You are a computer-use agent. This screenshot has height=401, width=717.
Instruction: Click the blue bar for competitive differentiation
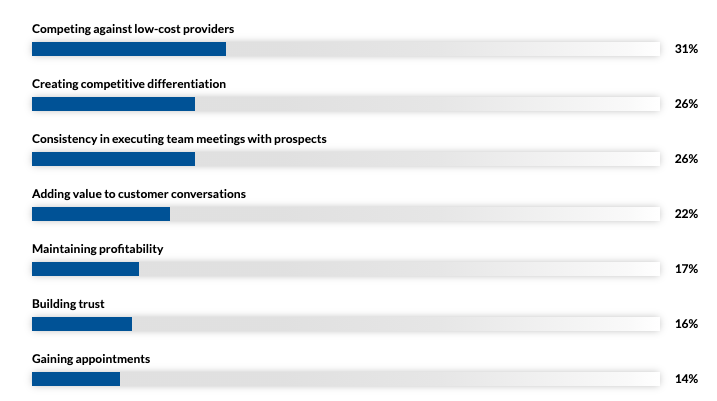coord(113,104)
